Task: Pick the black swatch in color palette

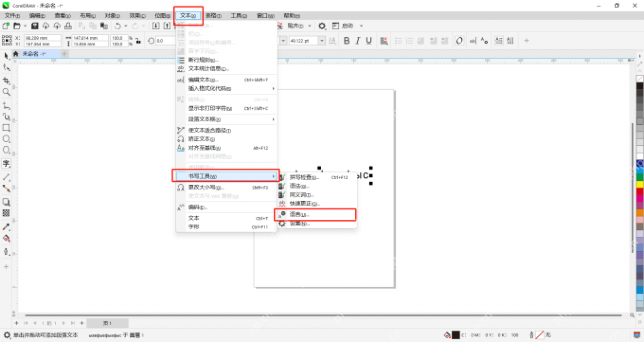Action: [x=640, y=86]
